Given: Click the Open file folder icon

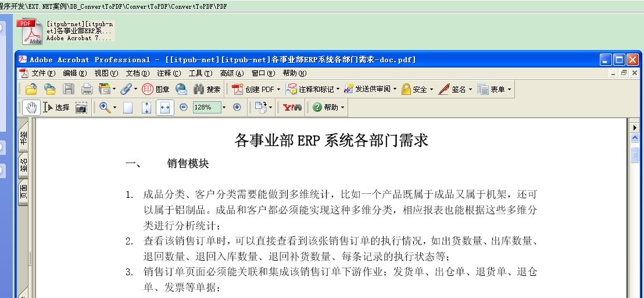Looking at the screenshot, I should 31,89.
